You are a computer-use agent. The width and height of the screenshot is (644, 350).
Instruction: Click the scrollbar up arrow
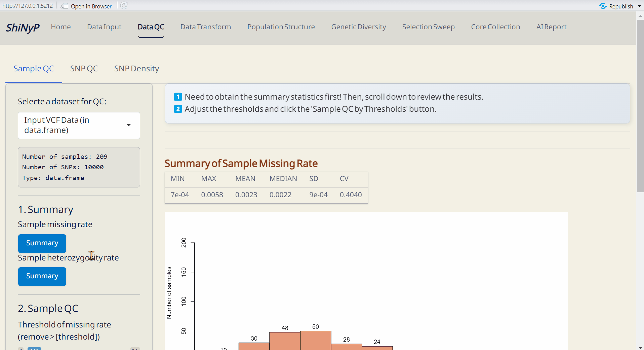tap(640, 15)
